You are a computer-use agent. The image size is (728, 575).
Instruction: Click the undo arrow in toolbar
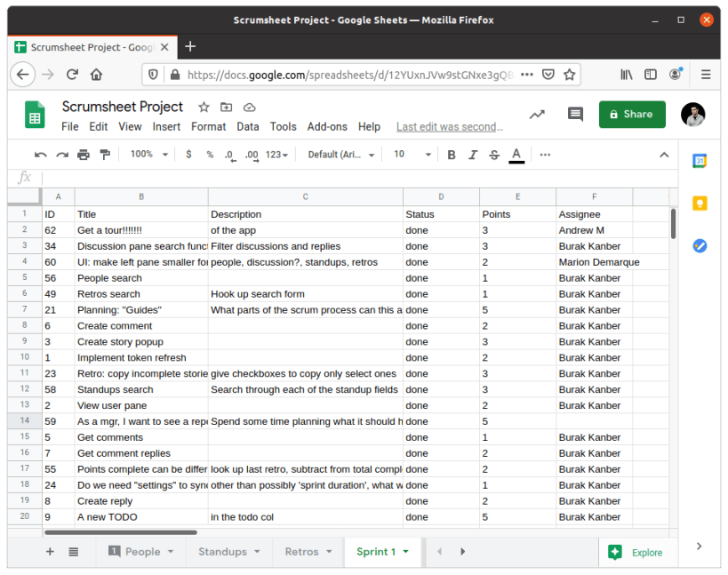click(40, 155)
